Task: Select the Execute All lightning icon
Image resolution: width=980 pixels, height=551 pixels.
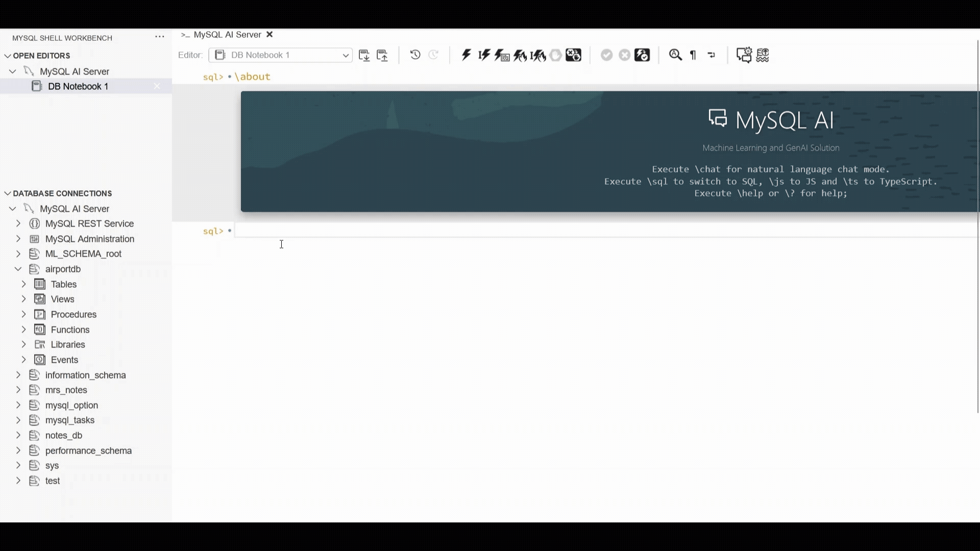Action: (466, 55)
